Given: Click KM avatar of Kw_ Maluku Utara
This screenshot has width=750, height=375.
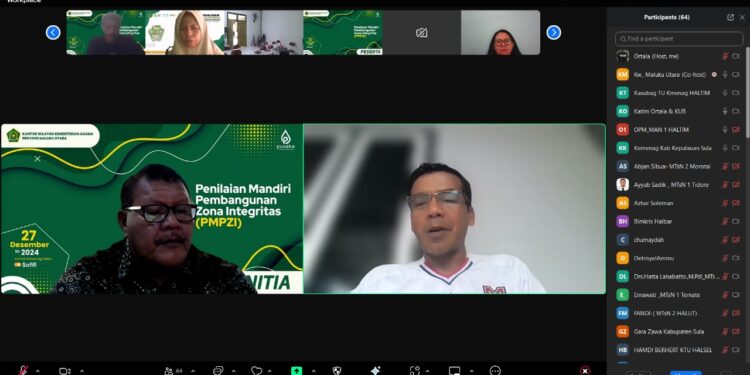Looking at the screenshot, I should (622, 75).
